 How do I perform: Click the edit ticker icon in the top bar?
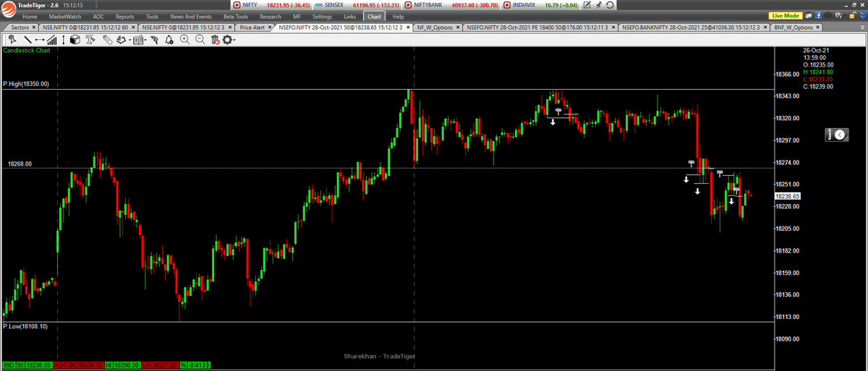pos(587,5)
